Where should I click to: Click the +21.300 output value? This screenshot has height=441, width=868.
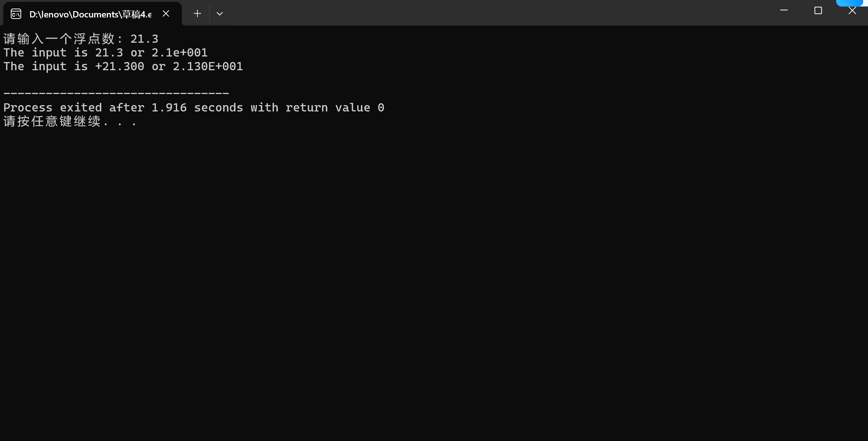pos(119,66)
